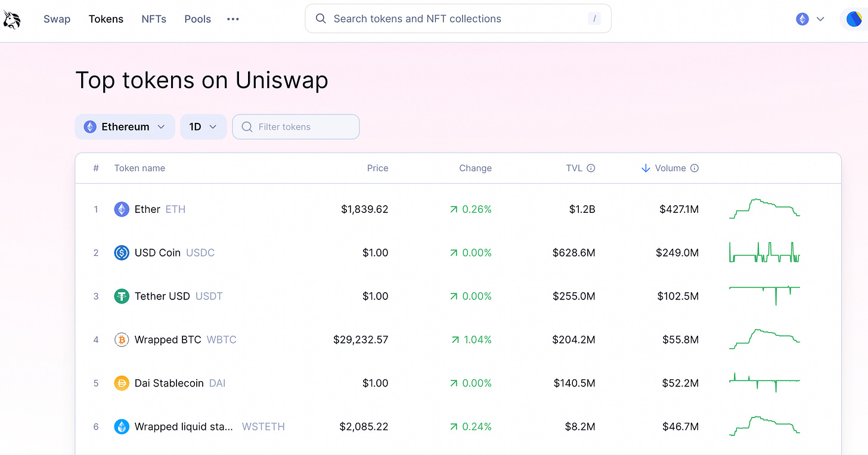
Task: Click the down-arrow sort icon beside Volume
Action: 646,168
